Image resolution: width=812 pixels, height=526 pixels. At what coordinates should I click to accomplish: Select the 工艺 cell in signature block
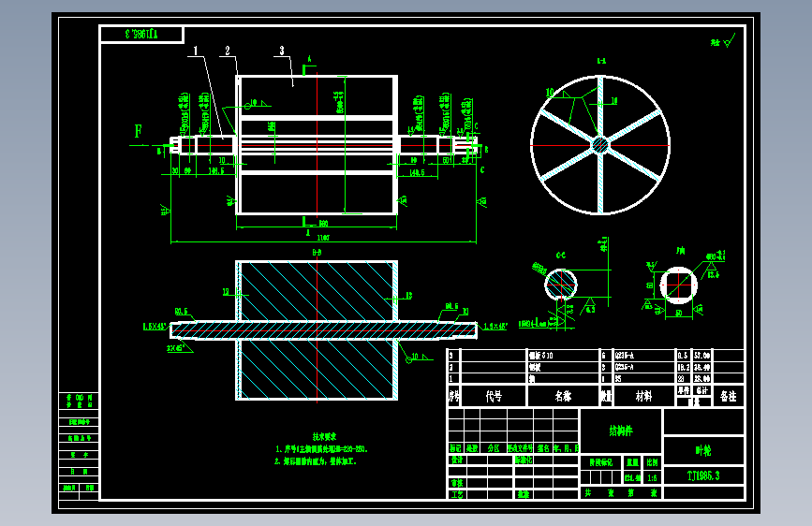click(x=457, y=494)
